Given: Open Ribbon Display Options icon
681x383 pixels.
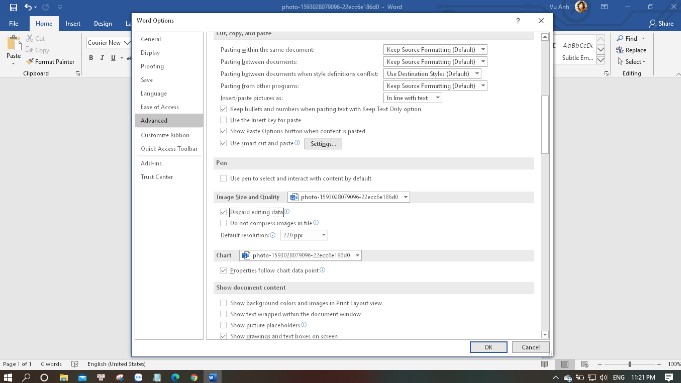Looking at the screenshot, I should pos(604,7).
